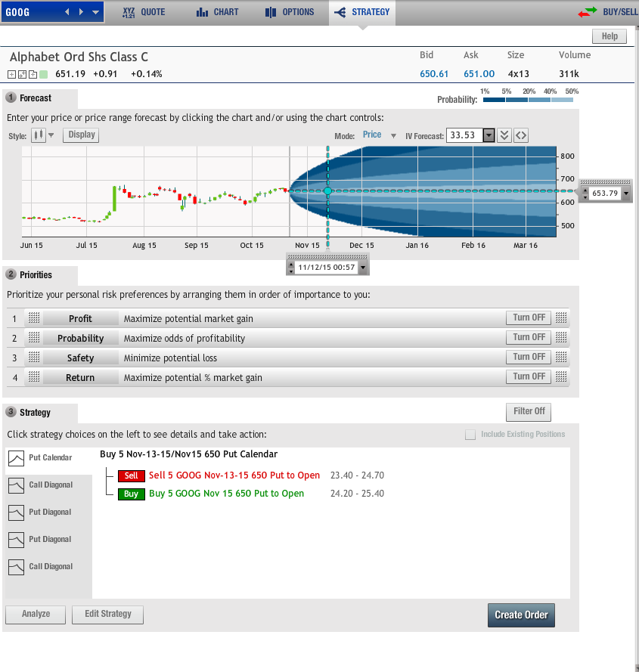Viewport: 639px width, 672px height.
Task: Click the double-chevron IV forecast button
Action: click(504, 135)
